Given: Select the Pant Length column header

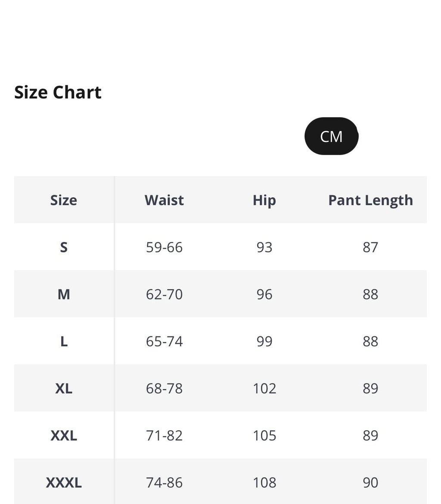Looking at the screenshot, I should tap(370, 200).
